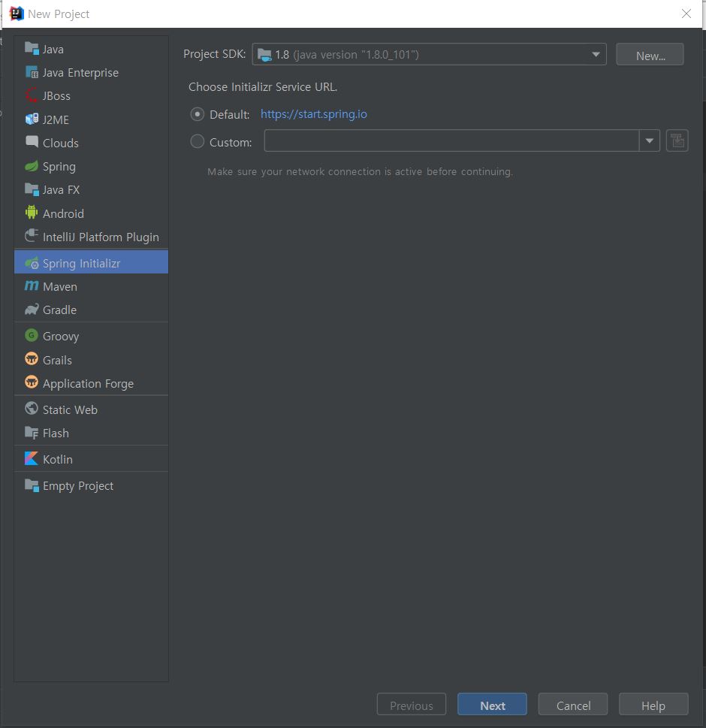Click the Empty Project icon

click(x=32, y=485)
